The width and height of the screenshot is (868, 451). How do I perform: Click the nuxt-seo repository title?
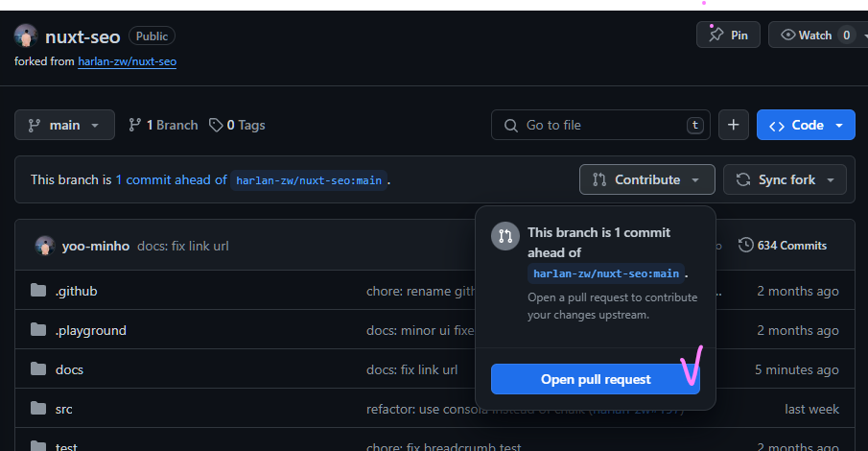82,36
